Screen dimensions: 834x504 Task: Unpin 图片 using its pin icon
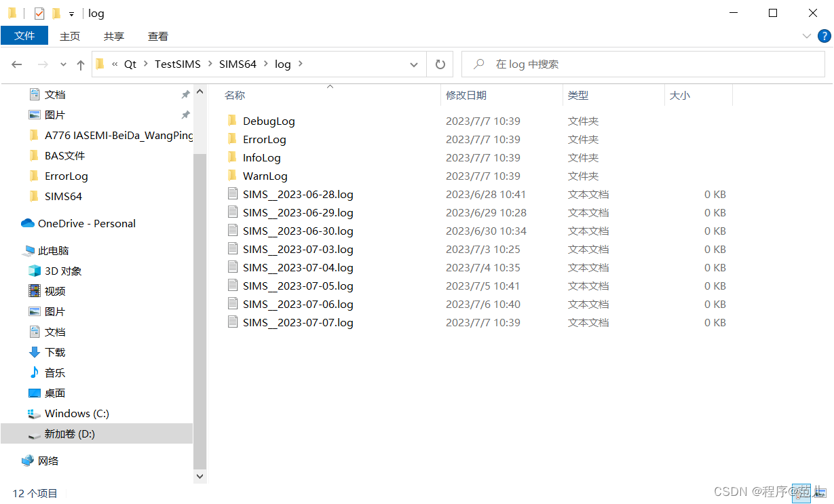pos(185,115)
